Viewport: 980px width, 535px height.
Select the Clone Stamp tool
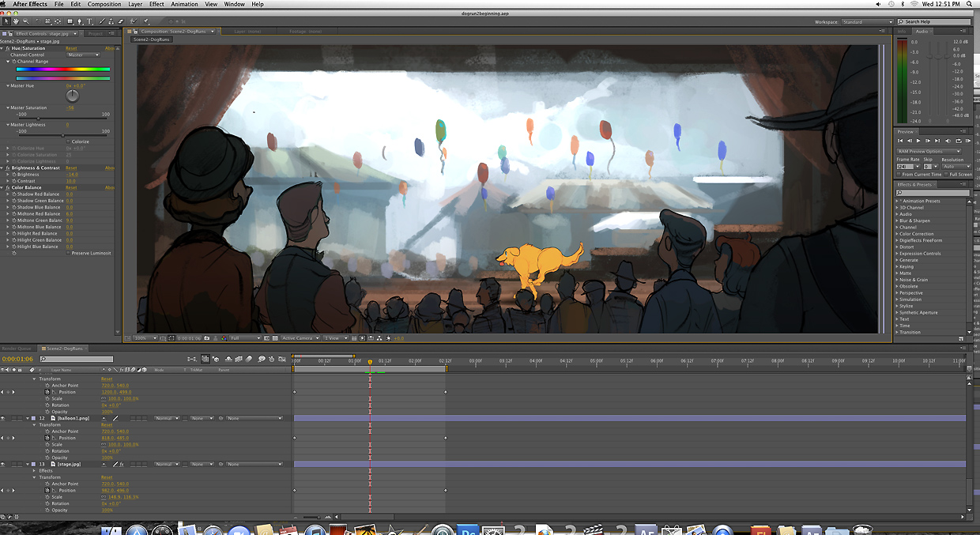(111, 21)
